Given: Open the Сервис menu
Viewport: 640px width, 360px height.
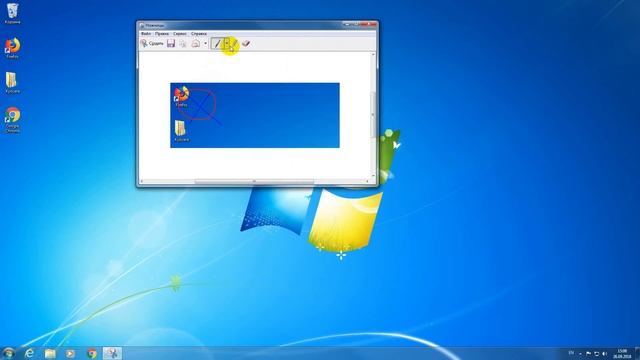Looking at the screenshot, I should pos(180,33).
